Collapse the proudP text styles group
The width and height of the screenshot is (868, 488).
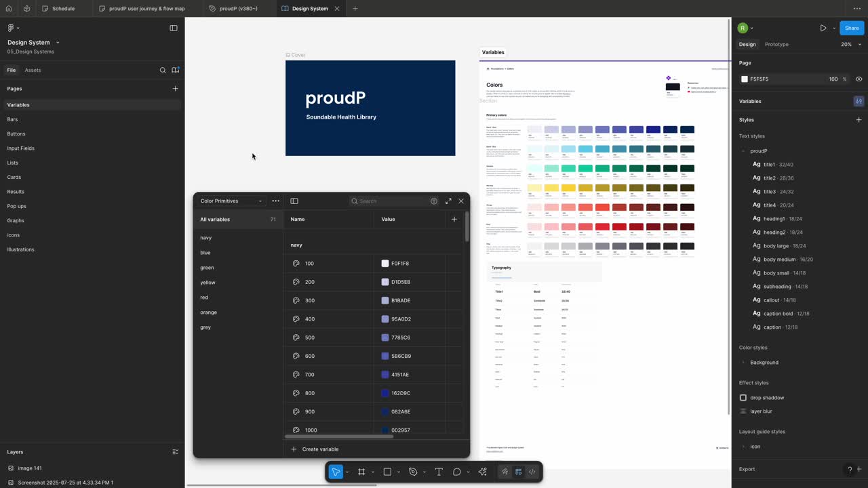(743, 151)
